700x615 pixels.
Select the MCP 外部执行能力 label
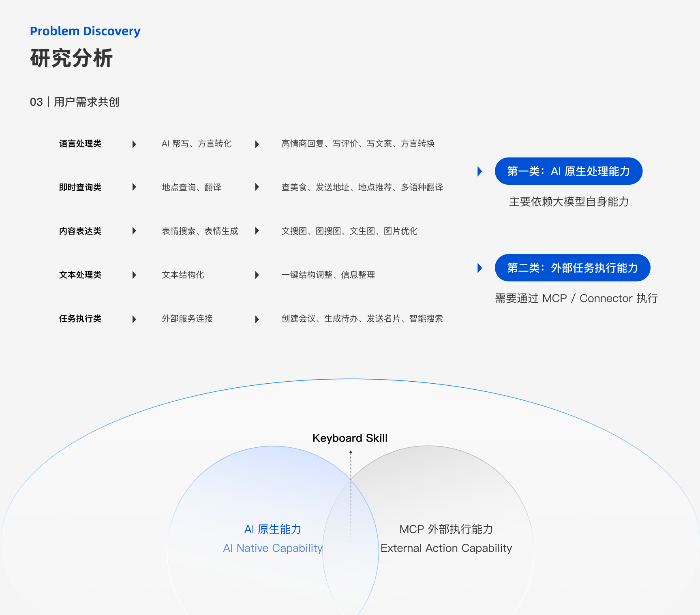446,529
